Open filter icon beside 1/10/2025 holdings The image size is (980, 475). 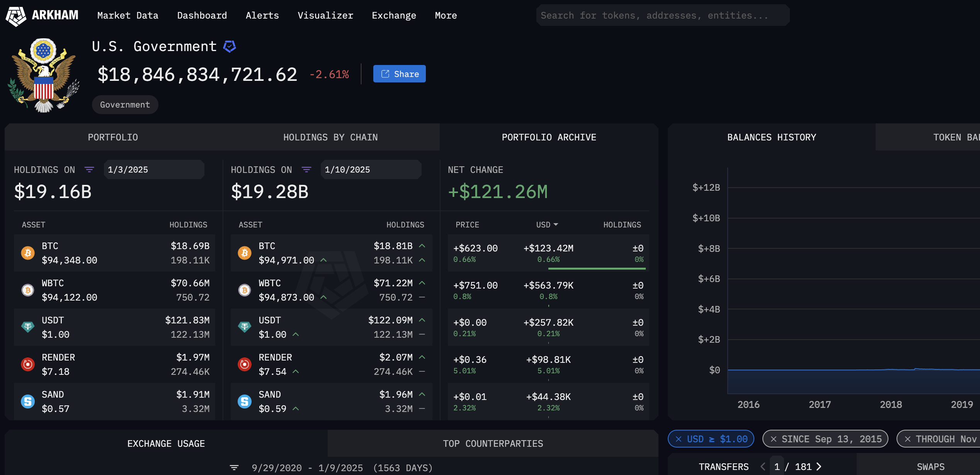(306, 169)
